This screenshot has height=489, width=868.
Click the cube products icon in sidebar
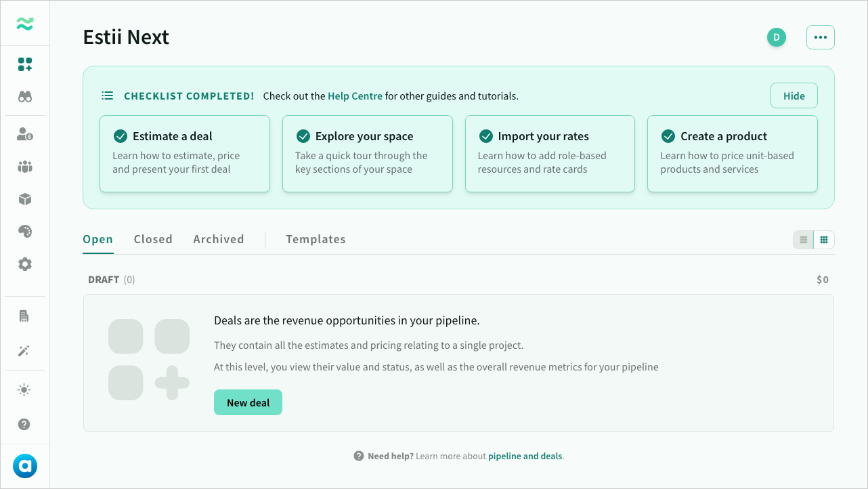pyautogui.click(x=25, y=199)
